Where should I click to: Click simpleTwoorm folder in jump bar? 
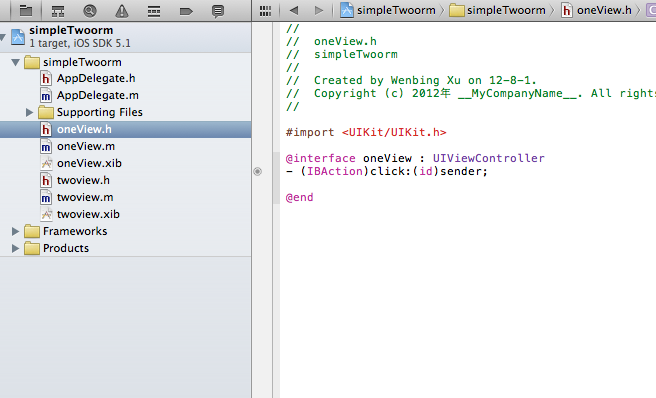tap(497, 10)
